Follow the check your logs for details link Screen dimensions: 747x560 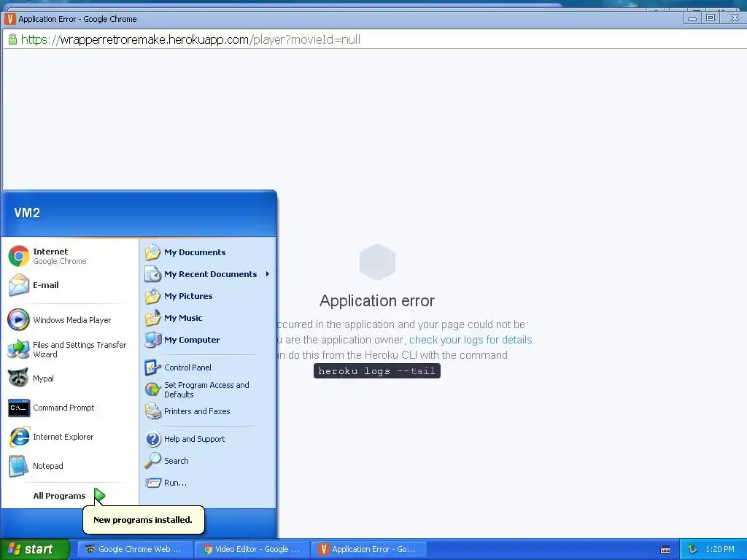(x=471, y=340)
